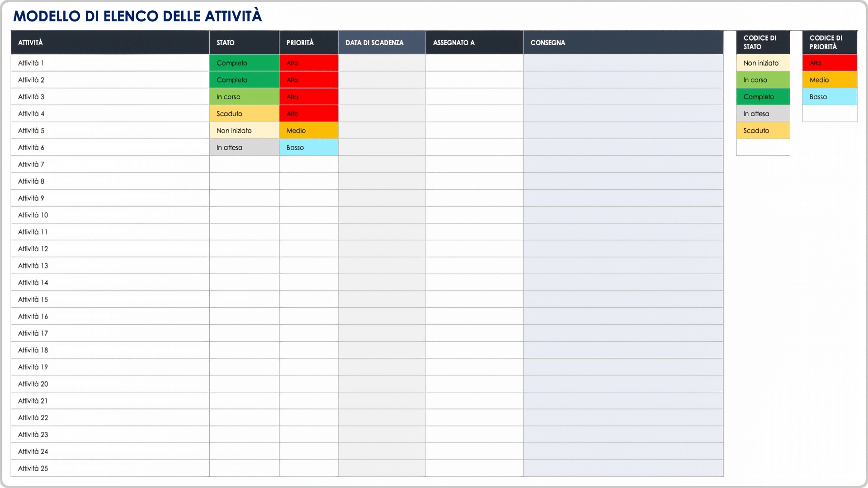The image size is (868, 488).
Task: Select the CODICE DI STATO legend header
Action: [x=763, y=42]
